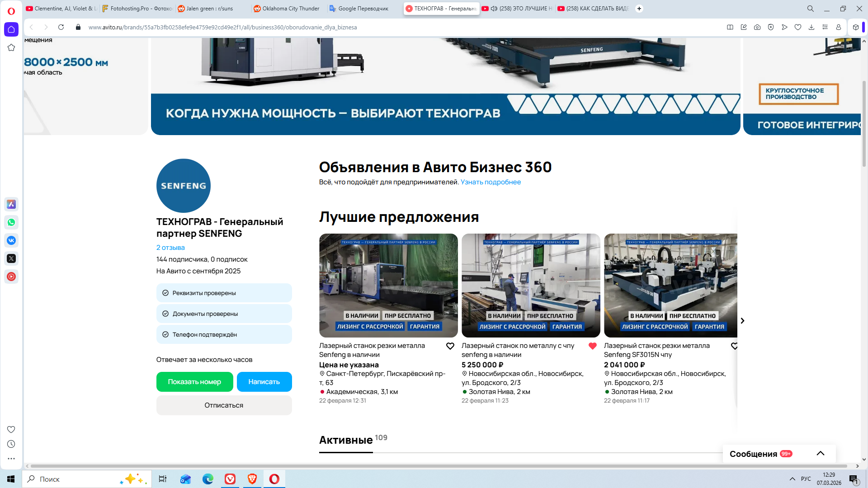Select the Активные listings tab
The width and height of the screenshot is (868, 488).
click(346, 440)
